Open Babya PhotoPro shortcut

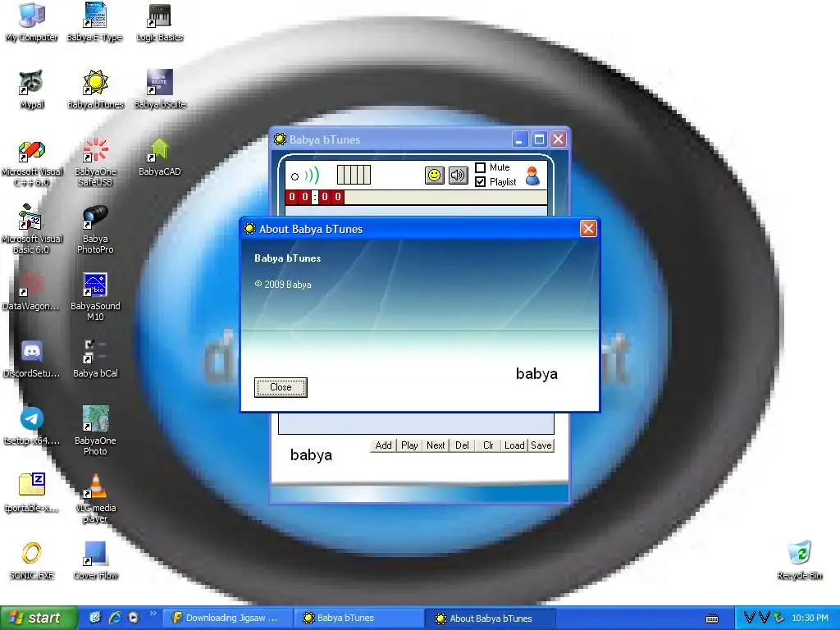pos(95,230)
